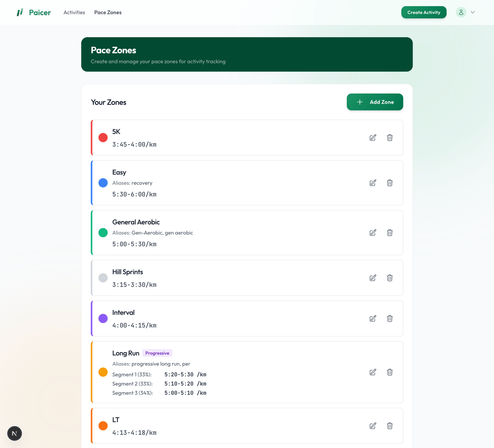Delete the General Aerobic zone
Viewport: 494px width, 448px height.
(x=389, y=233)
